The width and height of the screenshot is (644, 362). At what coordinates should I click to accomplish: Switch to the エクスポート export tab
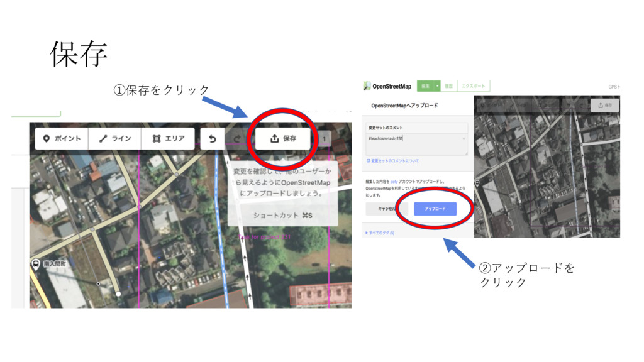click(x=473, y=86)
